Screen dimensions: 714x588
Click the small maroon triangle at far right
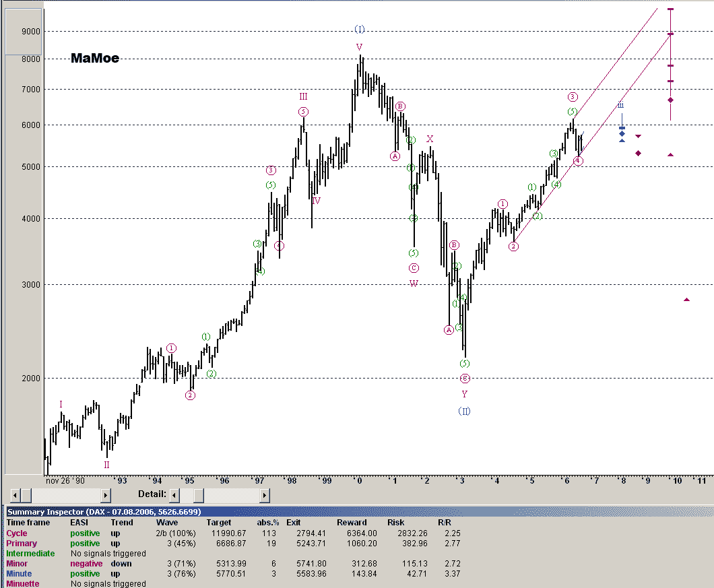686,299
